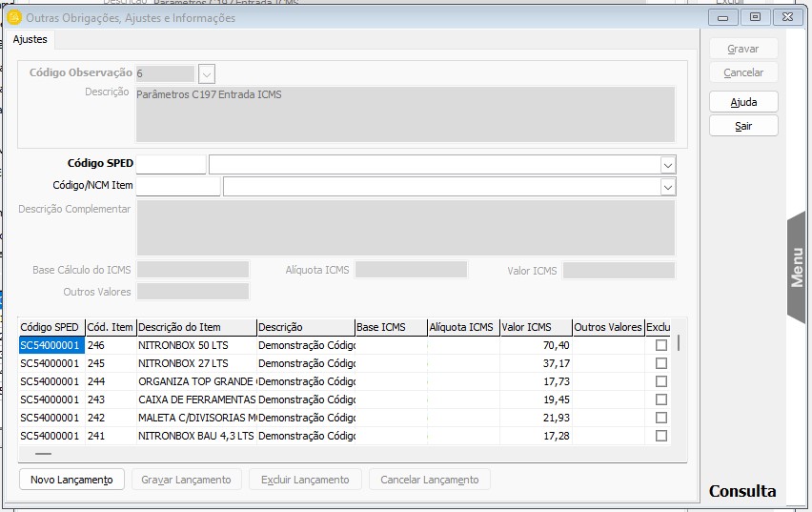Check the Excluir box for ORGANIZA TOP GRANDE
812x512 pixels.
tap(661, 381)
